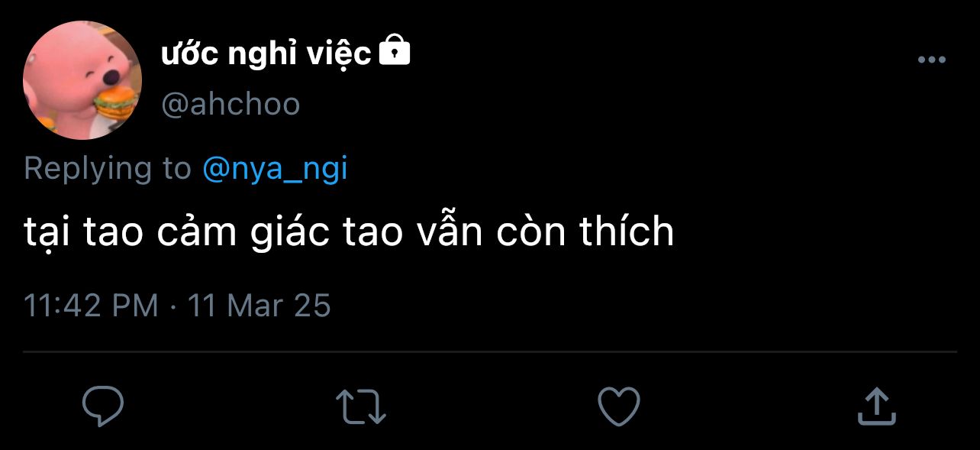Reply to the tweet with the speech bubble icon

tap(102, 406)
